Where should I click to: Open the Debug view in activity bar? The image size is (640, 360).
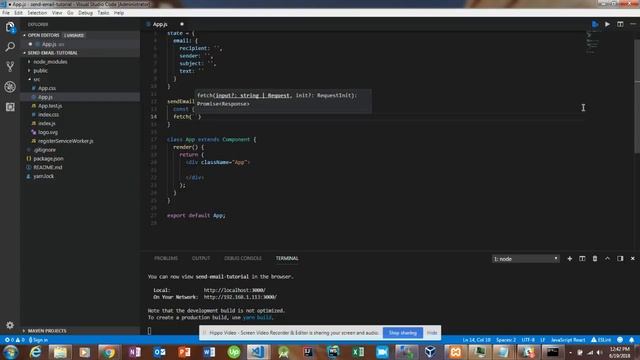coord(10,87)
